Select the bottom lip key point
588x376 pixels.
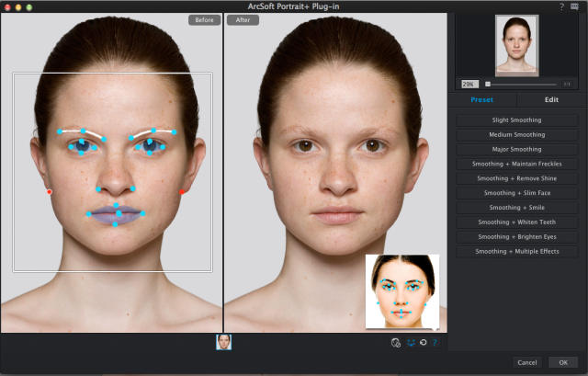[115, 224]
